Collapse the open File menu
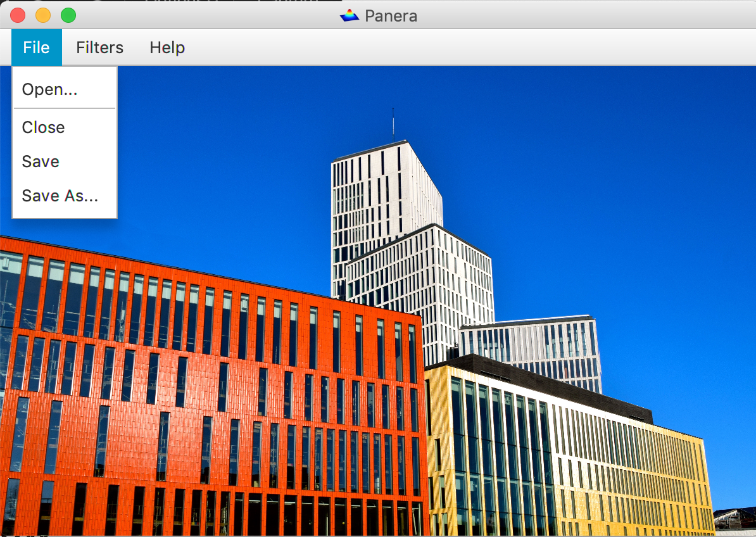Screen dimensions: 756x537 click(x=36, y=47)
